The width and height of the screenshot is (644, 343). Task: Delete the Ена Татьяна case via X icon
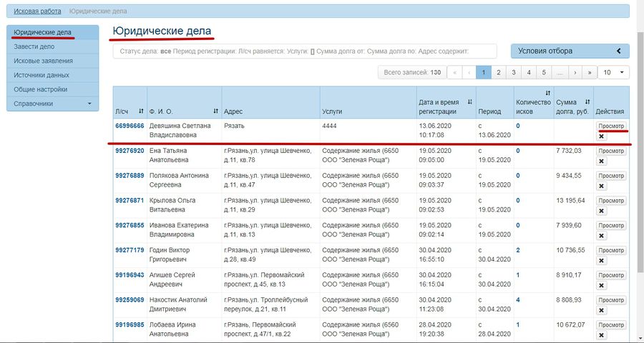tap(601, 161)
